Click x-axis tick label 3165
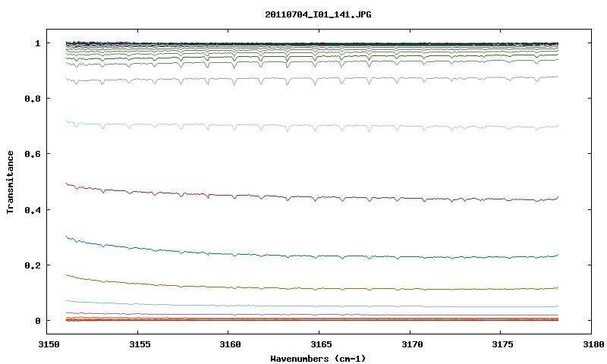The height and width of the screenshot is (364, 607). (319, 344)
